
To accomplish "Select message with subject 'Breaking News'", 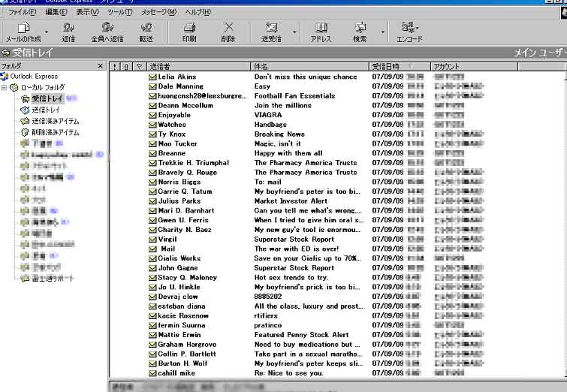I will point(279,134).
